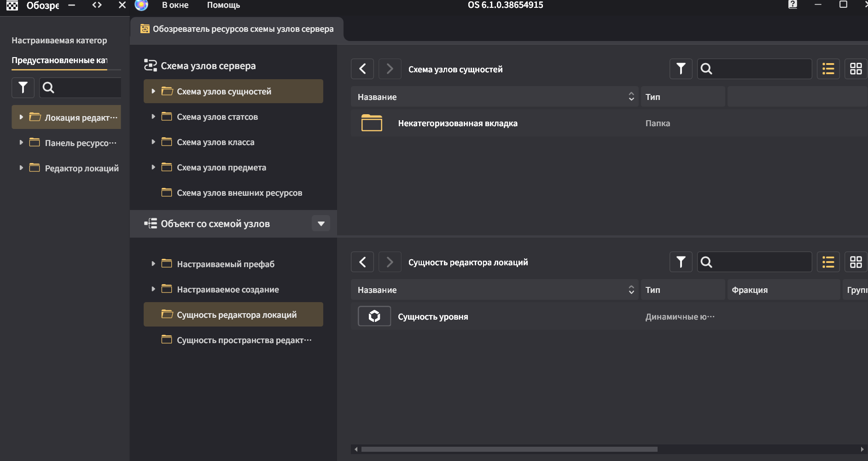Open the Помощь menu
The height and width of the screenshot is (461, 868).
[x=223, y=5]
